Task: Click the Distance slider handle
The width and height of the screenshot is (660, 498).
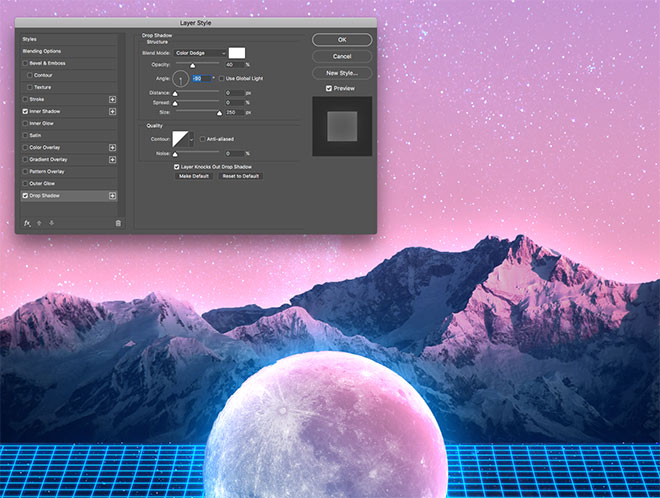Action: 175,93
